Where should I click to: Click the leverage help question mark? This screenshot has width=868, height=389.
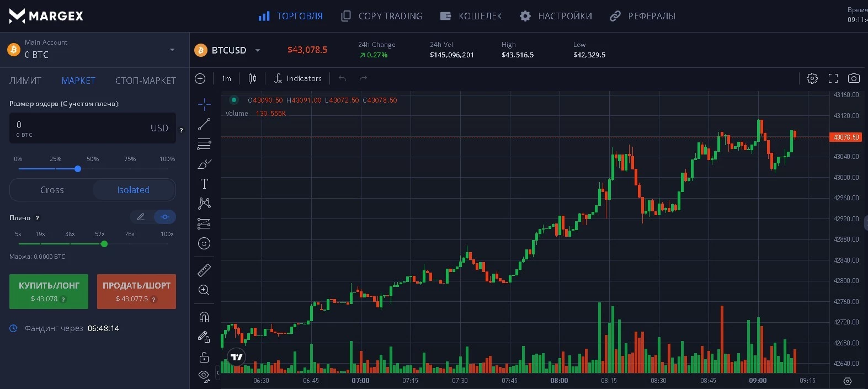coord(38,218)
